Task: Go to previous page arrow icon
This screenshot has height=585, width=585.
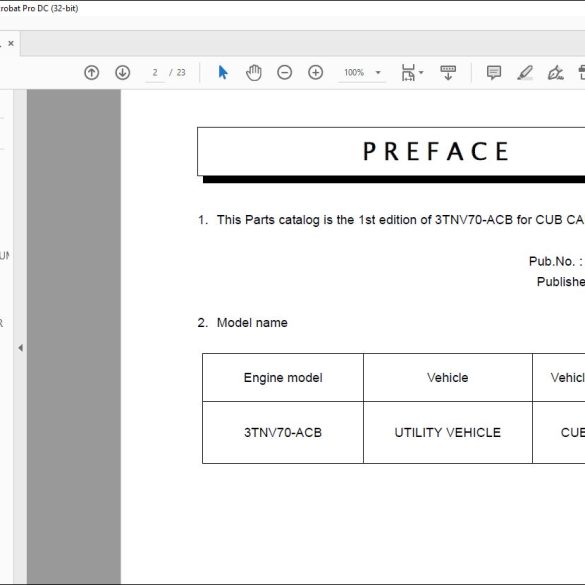Action: click(91, 72)
